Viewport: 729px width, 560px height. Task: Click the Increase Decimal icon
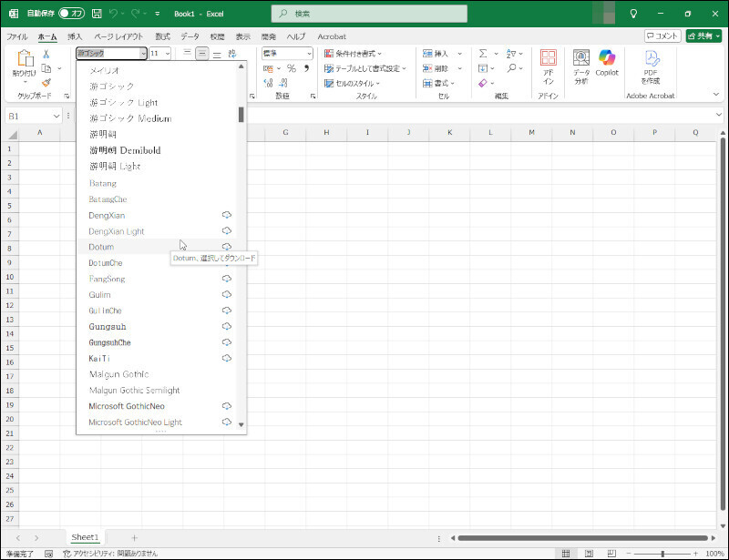coord(268,83)
